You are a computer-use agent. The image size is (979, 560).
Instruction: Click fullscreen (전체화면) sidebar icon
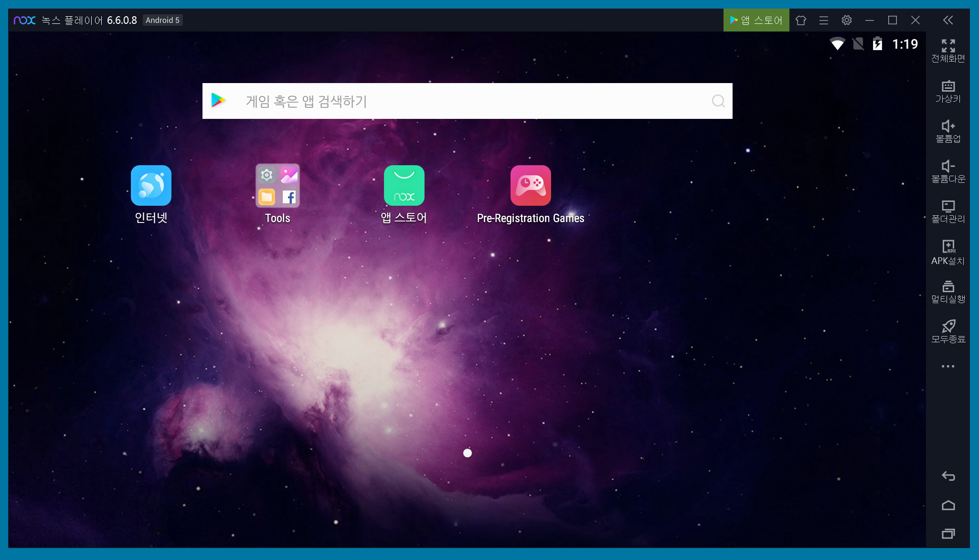pos(948,51)
